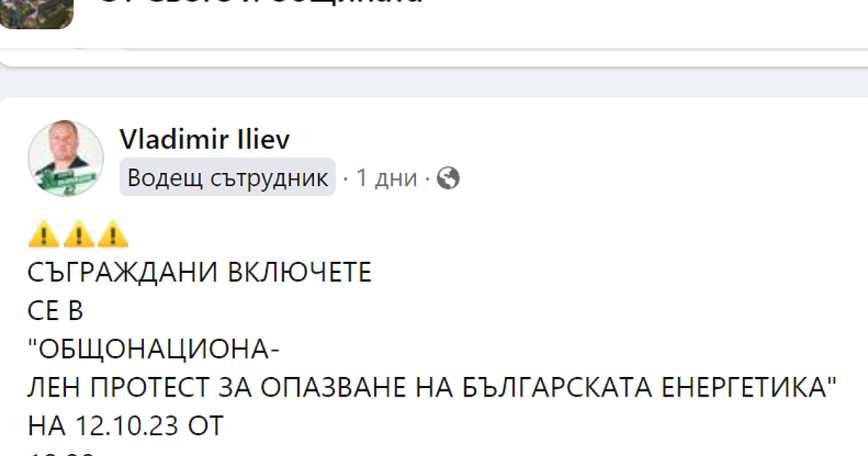868x456 pixels.
Task: Click the text line СЕ В
Action: click(56, 311)
